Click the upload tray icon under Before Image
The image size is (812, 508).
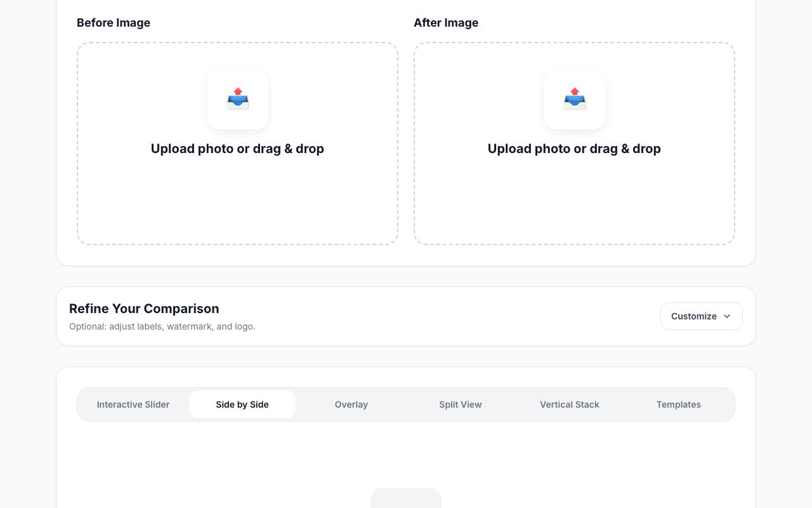tap(238, 99)
